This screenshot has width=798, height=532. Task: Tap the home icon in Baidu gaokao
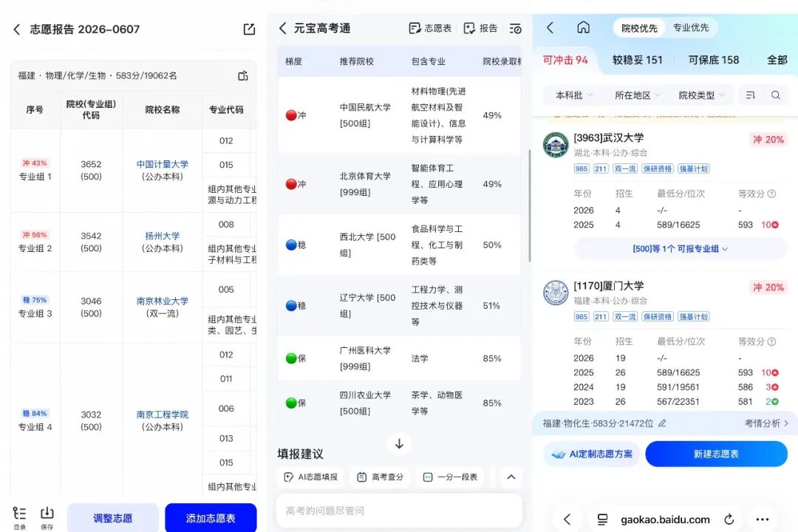tap(583, 27)
